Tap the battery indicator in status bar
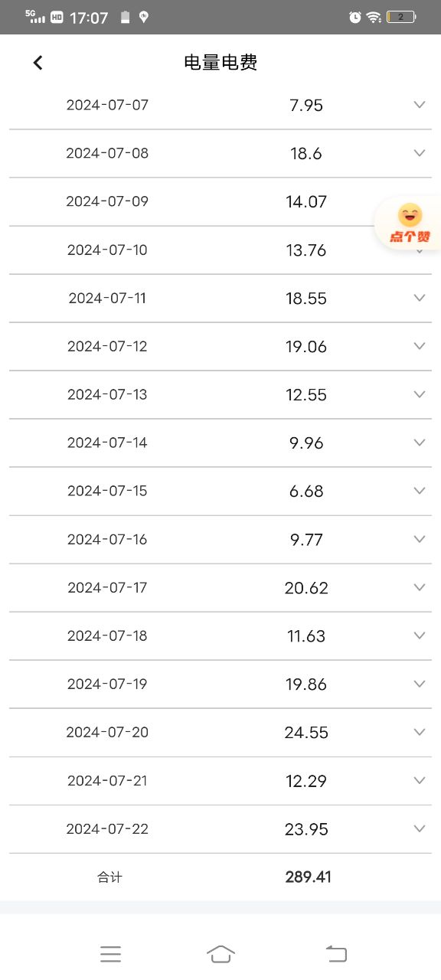 pyautogui.click(x=401, y=17)
